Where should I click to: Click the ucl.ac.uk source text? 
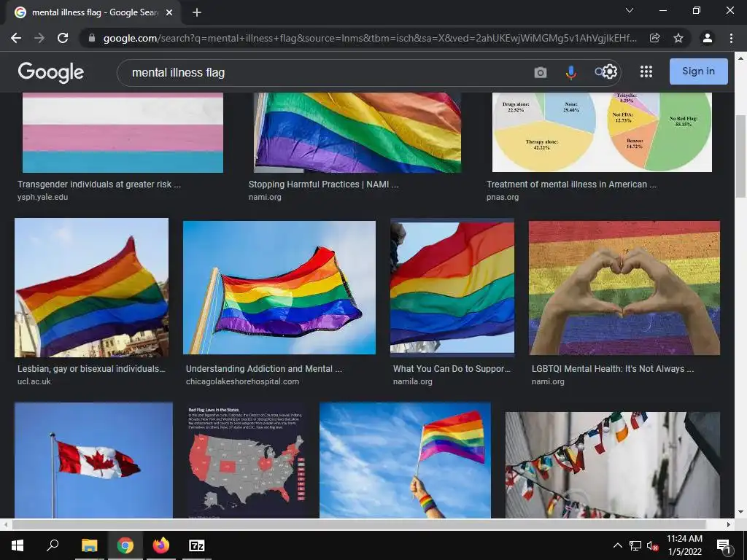tap(34, 381)
